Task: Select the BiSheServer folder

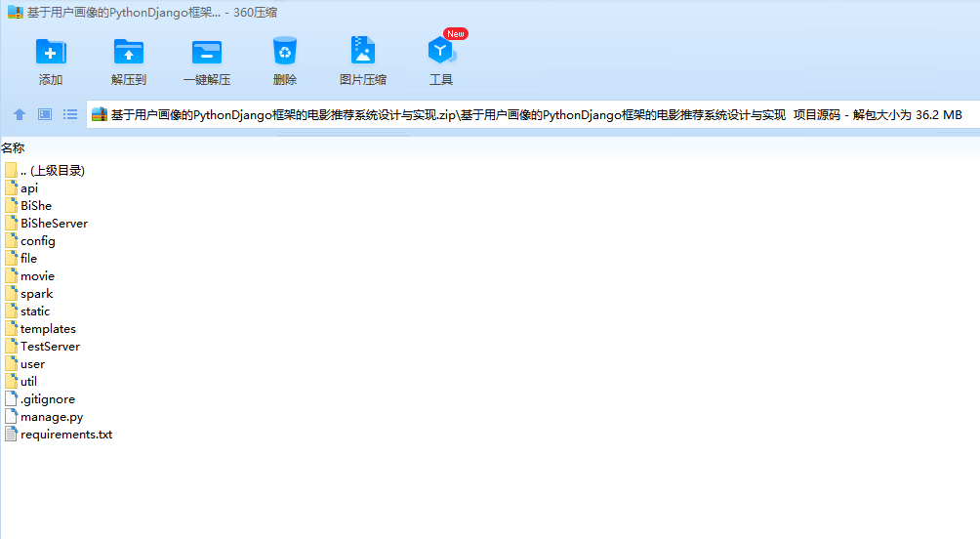Action: [46, 224]
